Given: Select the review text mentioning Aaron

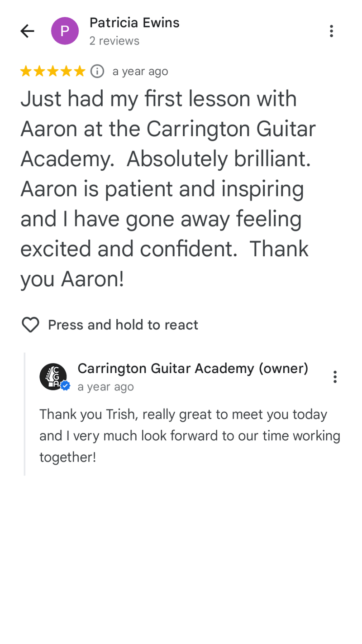Looking at the screenshot, I should coord(167,189).
